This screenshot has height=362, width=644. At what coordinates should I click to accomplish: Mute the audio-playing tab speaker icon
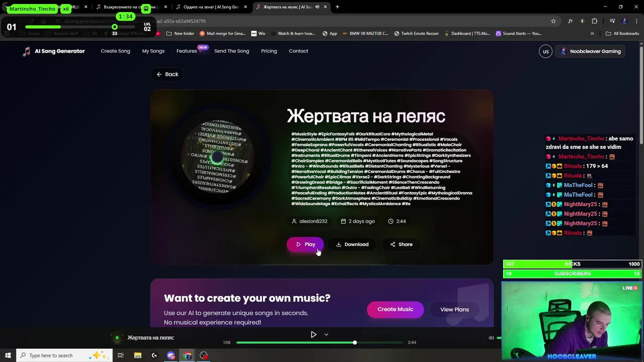coord(317,7)
